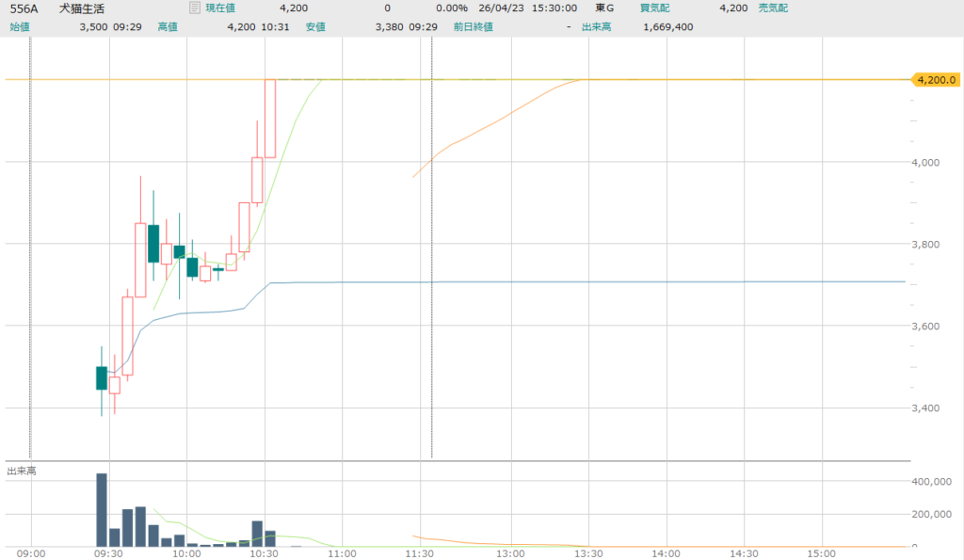Viewport: 964px width, 560px height.
Task: Click the 安値 label in header
Action: (x=315, y=27)
